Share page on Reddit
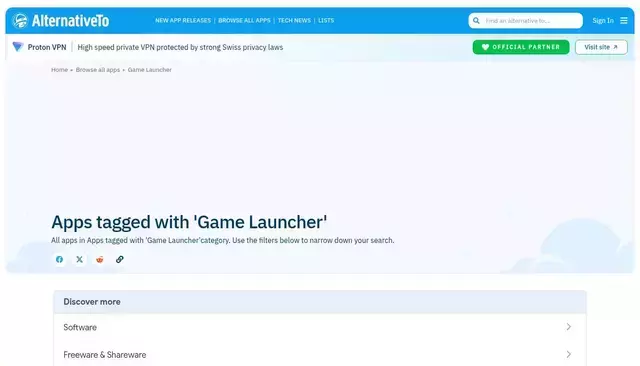Image resolution: width=640 pixels, height=366 pixels. click(100, 259)
